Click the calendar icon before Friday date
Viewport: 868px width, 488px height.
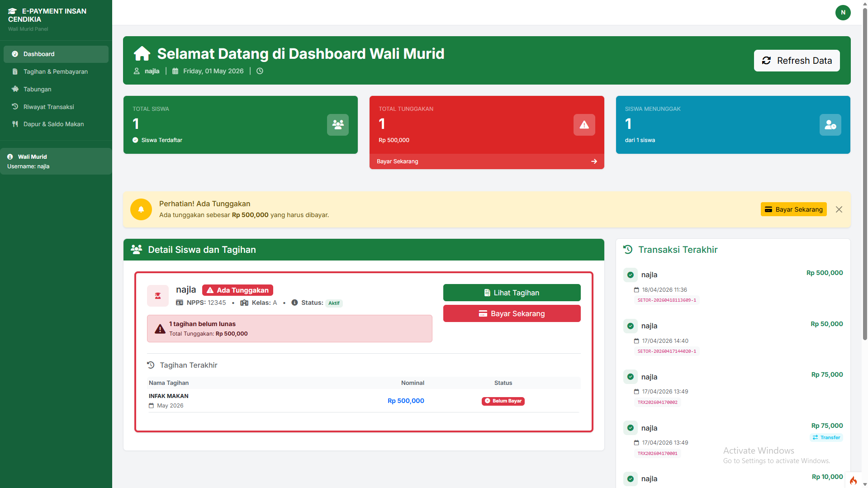coord(175,71)
